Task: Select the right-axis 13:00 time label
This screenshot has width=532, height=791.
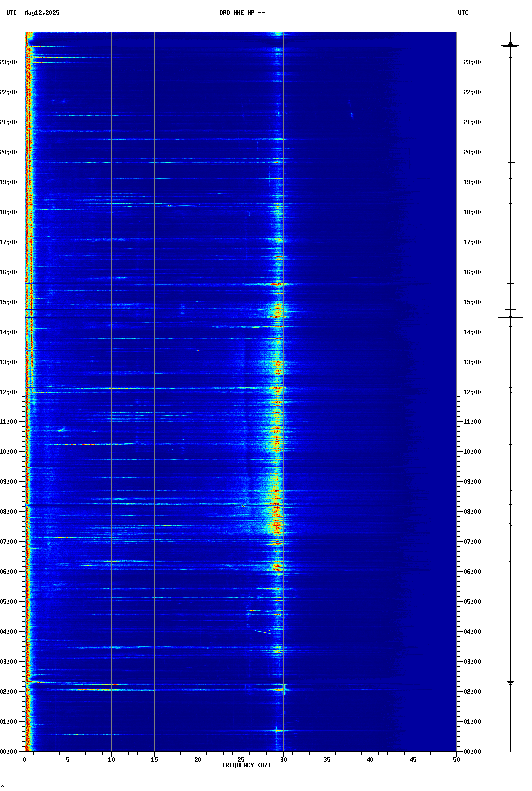Action: (472, 362)
